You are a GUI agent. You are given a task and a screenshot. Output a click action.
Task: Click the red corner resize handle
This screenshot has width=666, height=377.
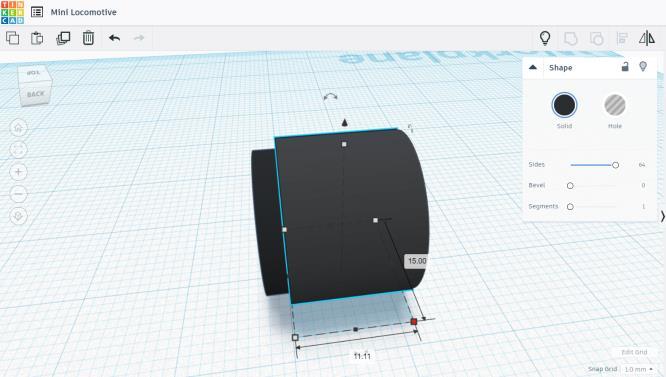[414, 322]
